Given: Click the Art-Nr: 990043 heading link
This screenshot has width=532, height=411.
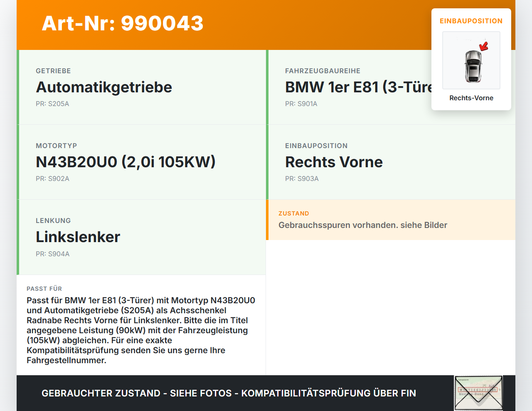Looking at the screenshot, I should coord(123,24).
